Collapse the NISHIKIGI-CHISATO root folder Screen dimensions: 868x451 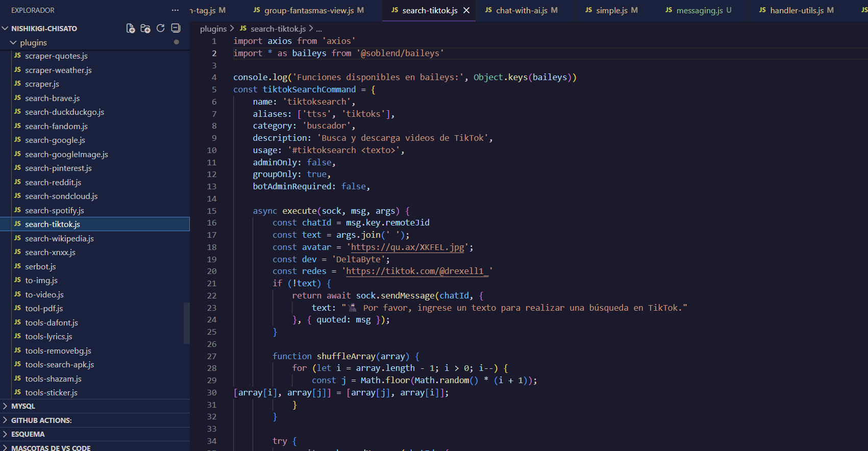[6, 29]
